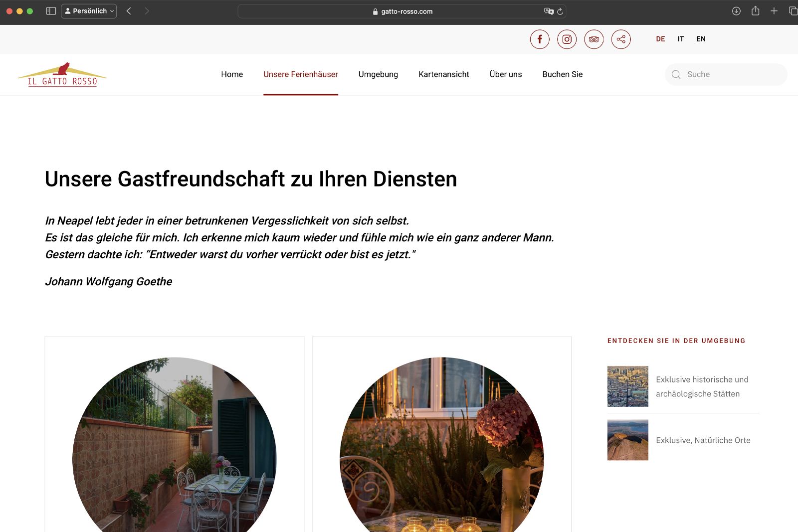798x532 pixels.
Task: Open Exklusive, Natürliche Orte link
Action: [x=703, y=440]
